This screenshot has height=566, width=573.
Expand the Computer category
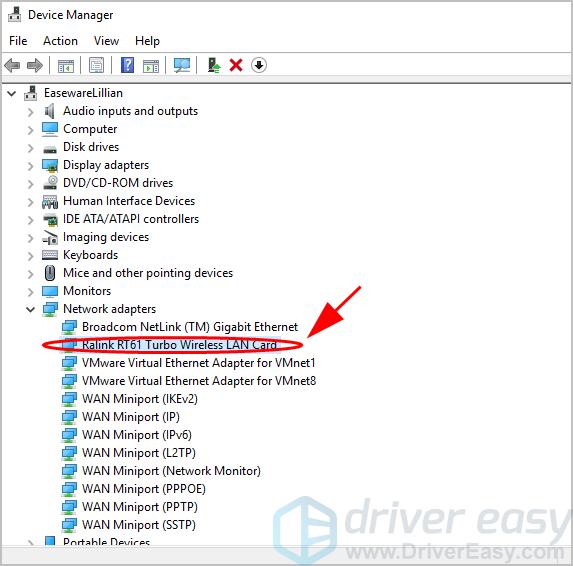[x=31, y=130]
